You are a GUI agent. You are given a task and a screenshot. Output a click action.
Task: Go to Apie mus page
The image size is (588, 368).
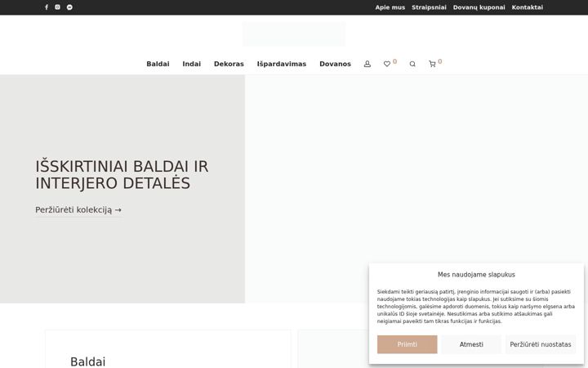click(x=390, y=7)
